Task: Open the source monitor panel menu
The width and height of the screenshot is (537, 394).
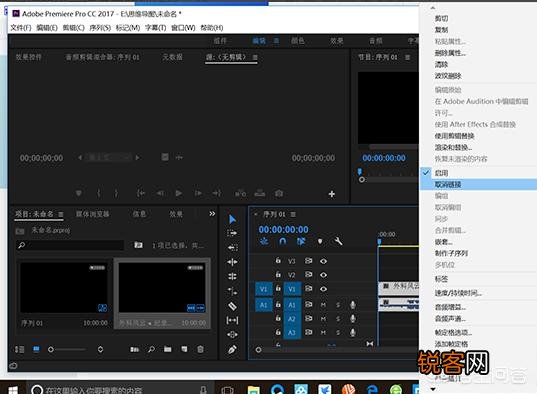Action: pos(255,57)
